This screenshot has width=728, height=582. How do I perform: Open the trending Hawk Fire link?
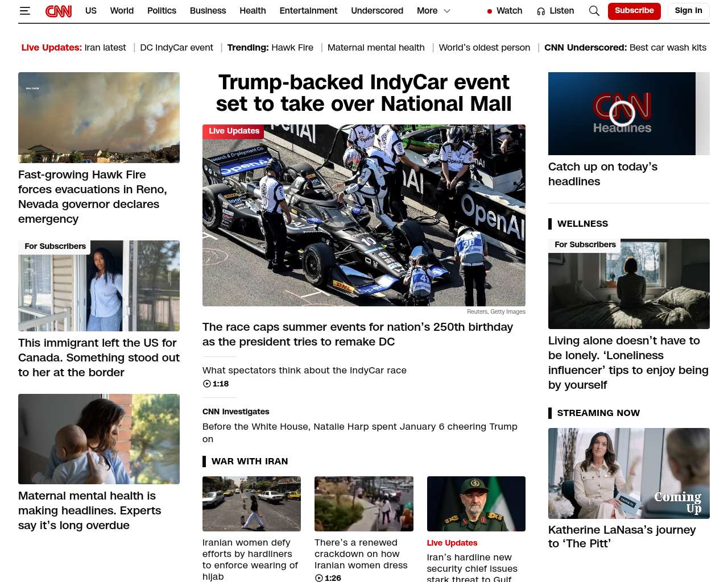[292, 48]
